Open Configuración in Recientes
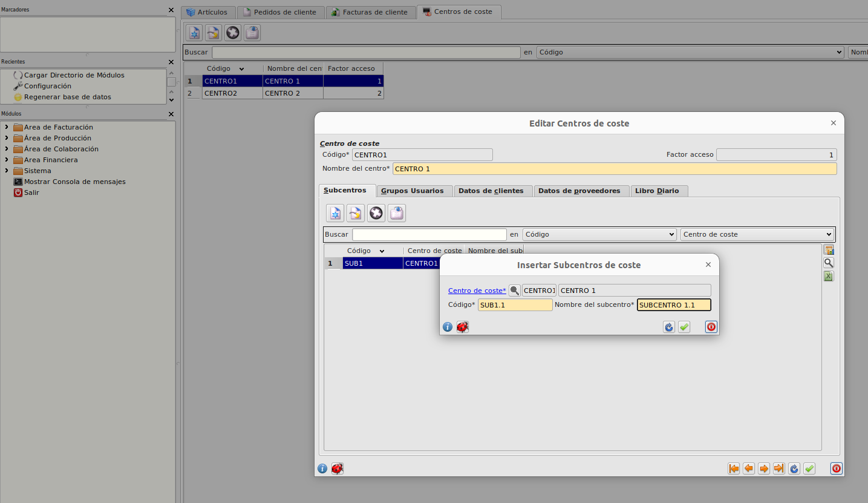Viewport: 868px width, 503px height. (47, 86)
